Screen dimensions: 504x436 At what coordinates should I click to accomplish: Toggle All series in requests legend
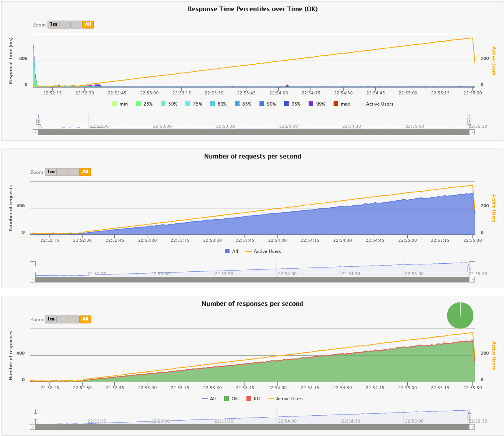231,251
